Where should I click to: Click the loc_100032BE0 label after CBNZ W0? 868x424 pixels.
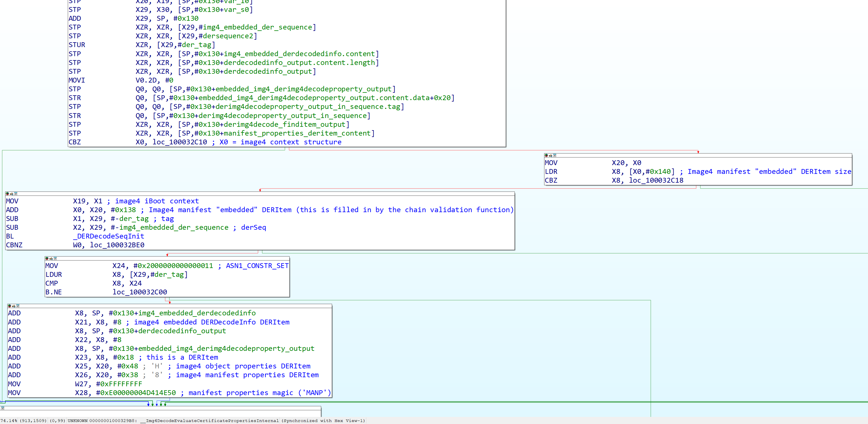point(117,245)
